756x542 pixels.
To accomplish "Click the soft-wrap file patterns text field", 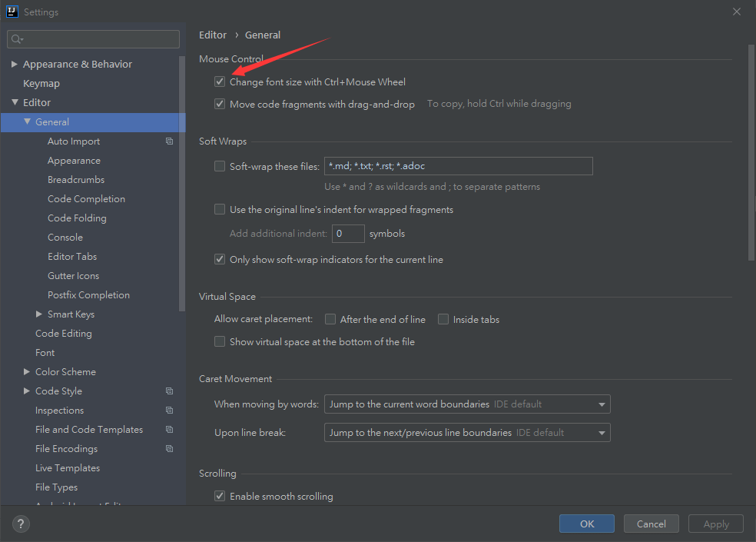I will [458, 166].
